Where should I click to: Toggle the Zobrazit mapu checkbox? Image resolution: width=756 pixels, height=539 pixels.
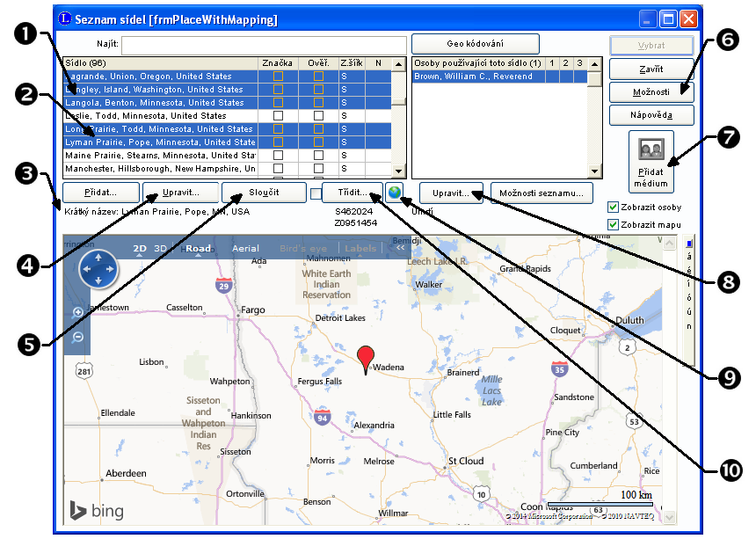tap(613, 224)
